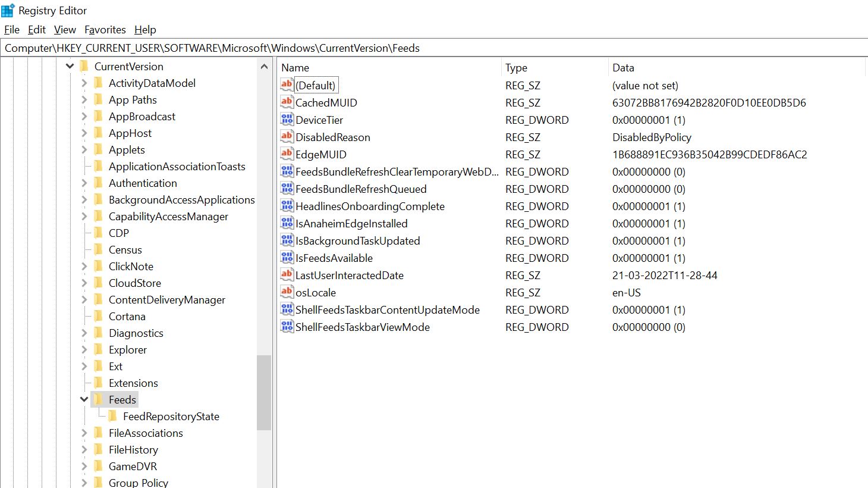
Task: Click the DWORD icon next to IsFeedsAvailable
Action: pyautogui.click(x=286, y=258)
